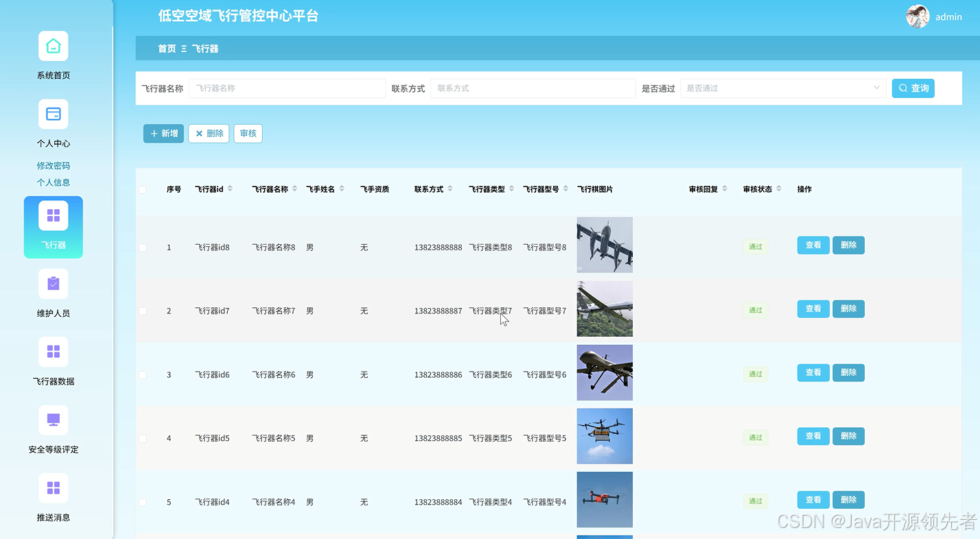This screenshot has height=539, width=980.
Task: Sort by 飞行器id column arrows
Action: pos(230,189)
